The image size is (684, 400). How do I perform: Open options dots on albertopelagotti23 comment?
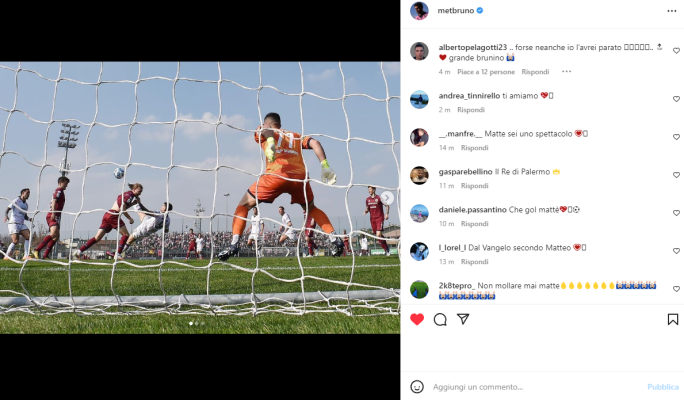pyautogui.click(x=566, y=72)
